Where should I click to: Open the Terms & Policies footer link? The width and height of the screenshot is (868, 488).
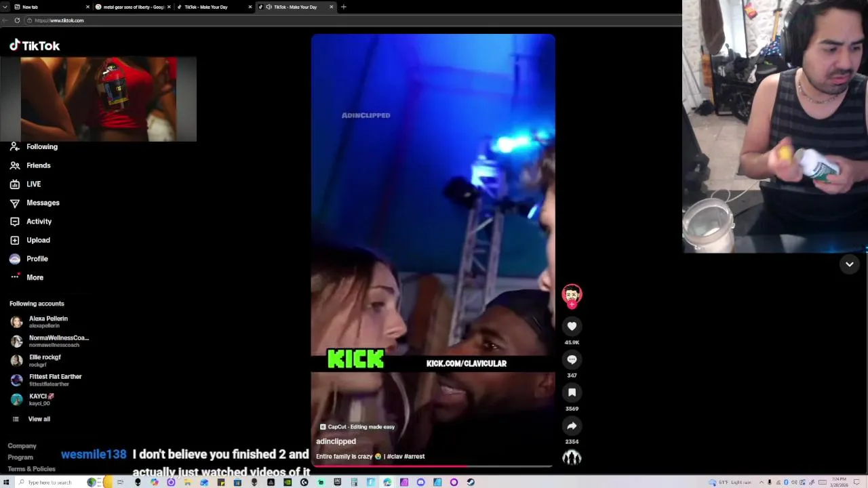[31, 469]
